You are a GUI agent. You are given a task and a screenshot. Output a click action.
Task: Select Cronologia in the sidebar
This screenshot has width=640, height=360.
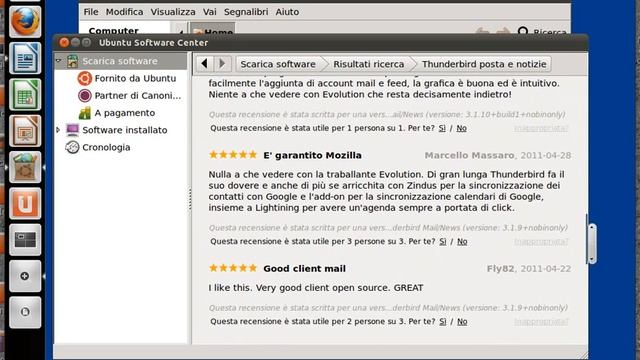[x=106, y=147]
